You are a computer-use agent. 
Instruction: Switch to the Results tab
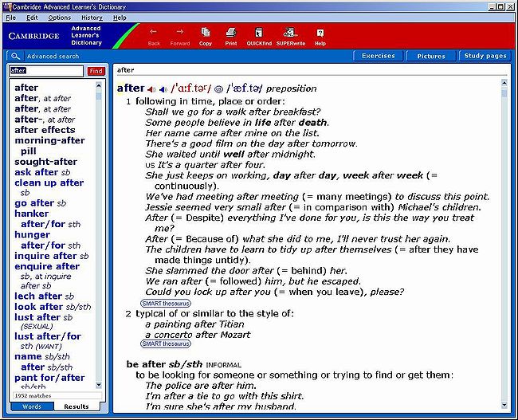pos(77,406)
